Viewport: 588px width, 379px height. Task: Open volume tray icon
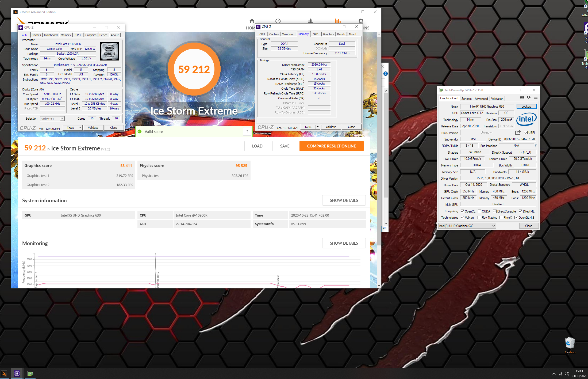coord(567,374)
